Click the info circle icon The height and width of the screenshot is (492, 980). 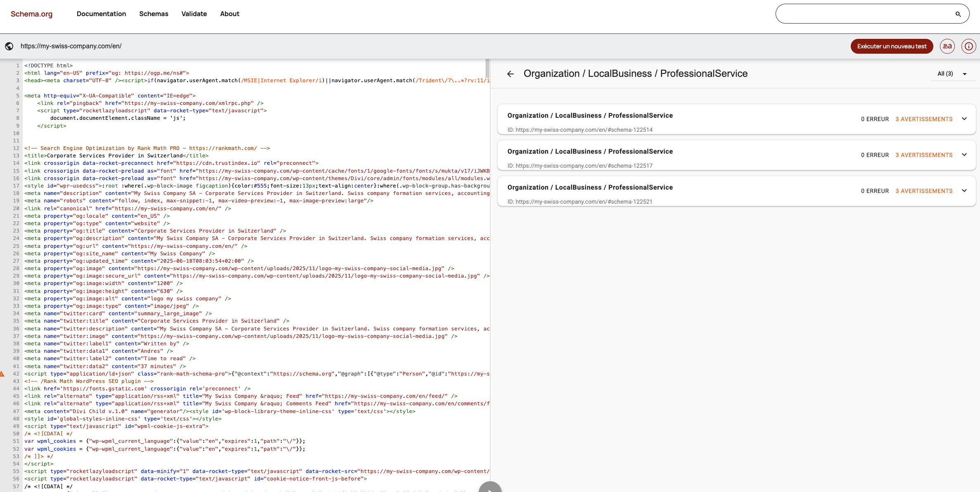pyautogui.click(x=968, y=46)
